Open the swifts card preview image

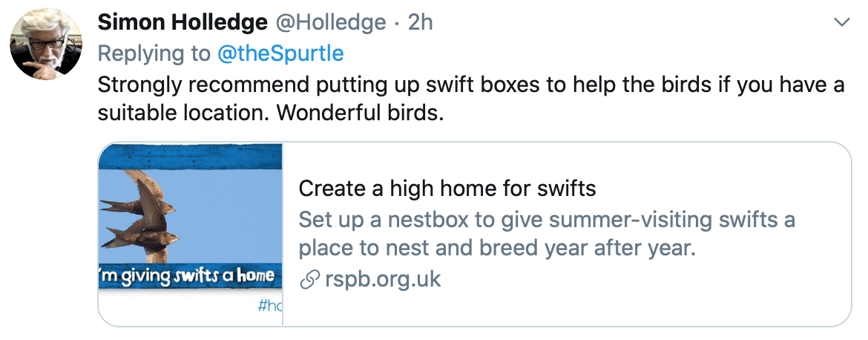coord(191,234)
